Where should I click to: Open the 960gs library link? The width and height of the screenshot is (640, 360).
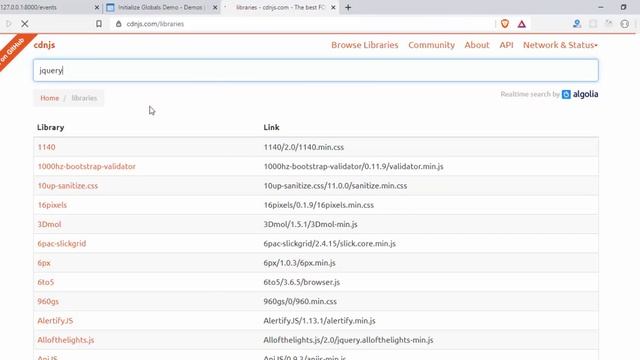click(x=48, y=301)
